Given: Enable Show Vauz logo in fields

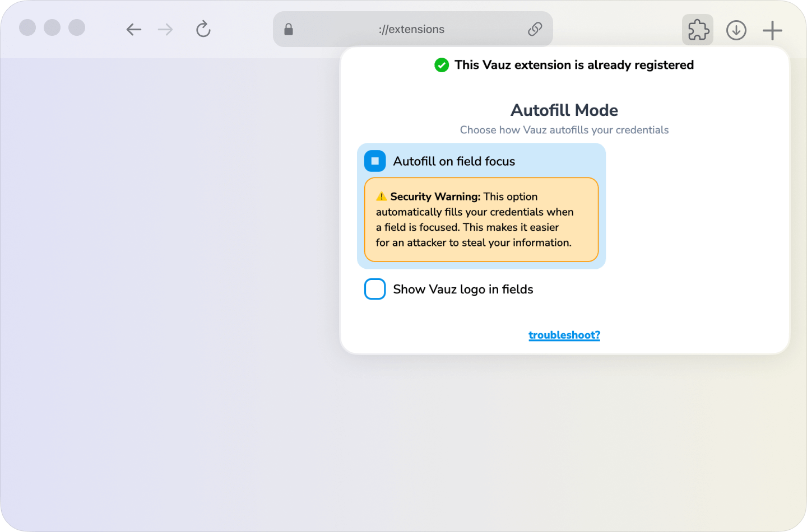Looking at the screenshot, I should pyautogui.click(x=375, y=289).
